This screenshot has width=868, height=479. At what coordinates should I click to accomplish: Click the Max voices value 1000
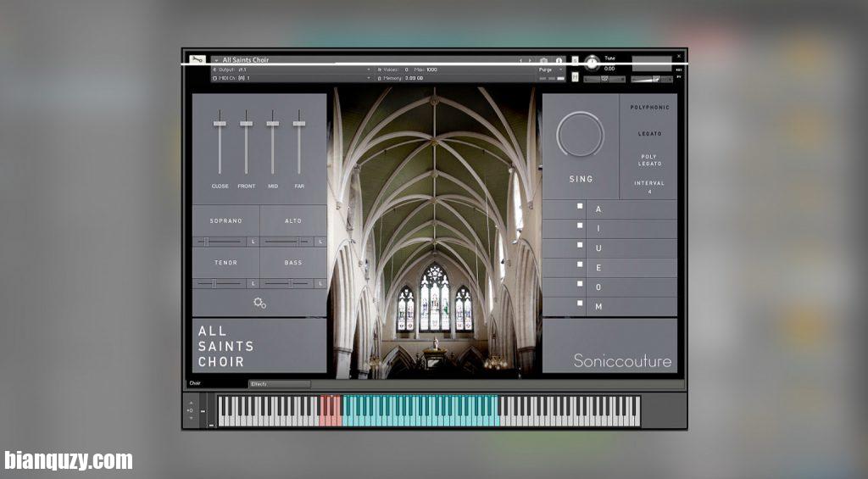[x=431, y=70]
